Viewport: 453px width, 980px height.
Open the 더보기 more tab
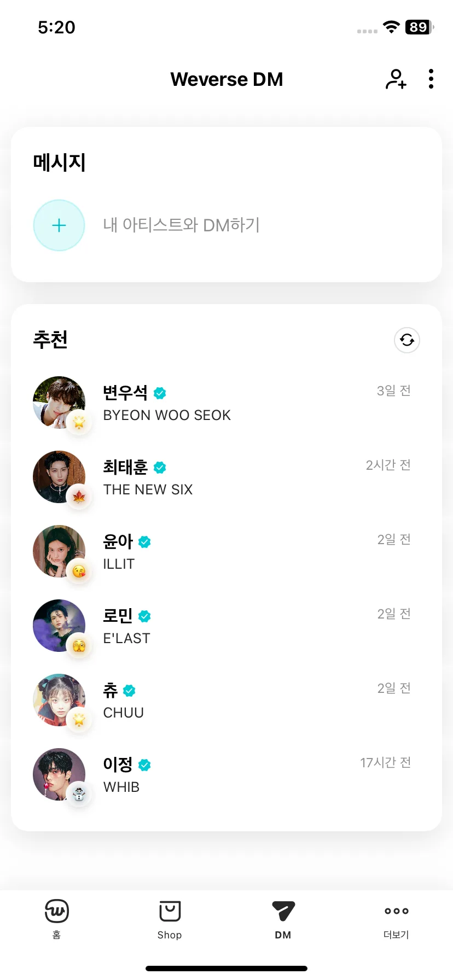pyautogui.click(x=396, y=920)
